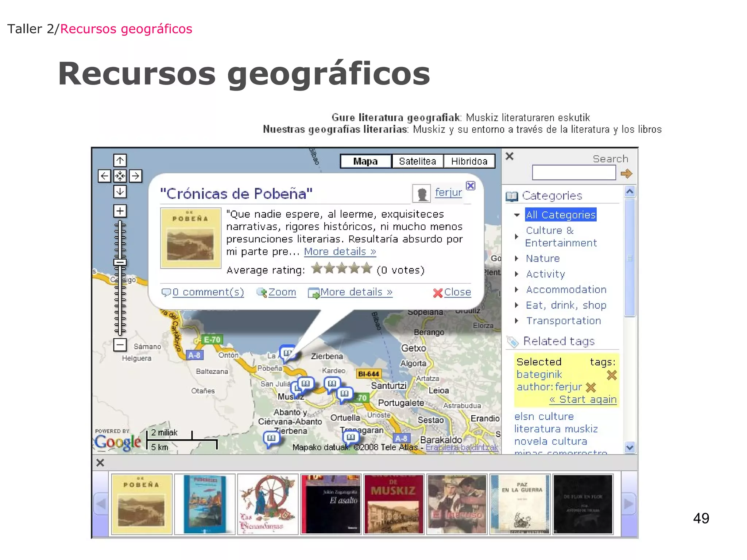This screenshot has height=560, width=747.
Task: Select Paz en la Guerra thumbnail
Action: pos(520,504)
